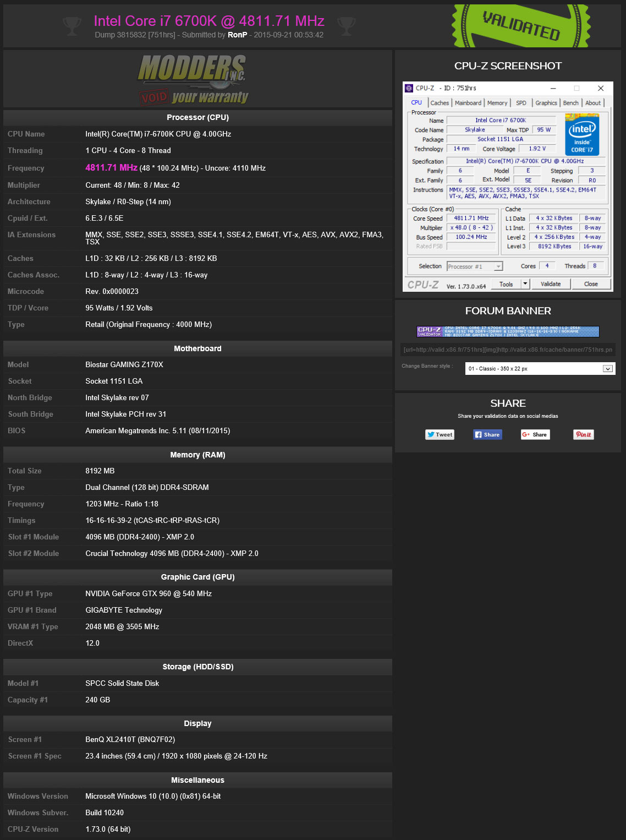
Task: Click the Tools button in CPU-Z
Action: [x=506, y=284]
